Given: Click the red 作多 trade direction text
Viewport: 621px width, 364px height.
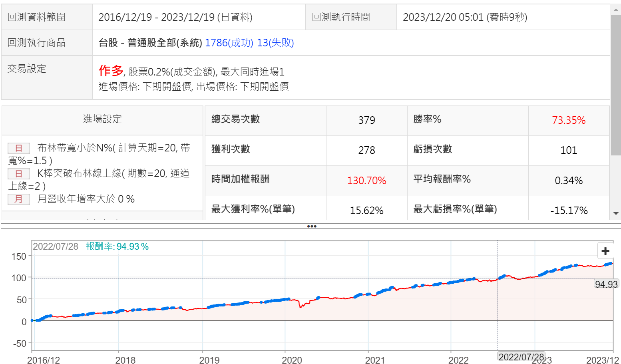Looking at the screenshot, I should tap(111, 71).
